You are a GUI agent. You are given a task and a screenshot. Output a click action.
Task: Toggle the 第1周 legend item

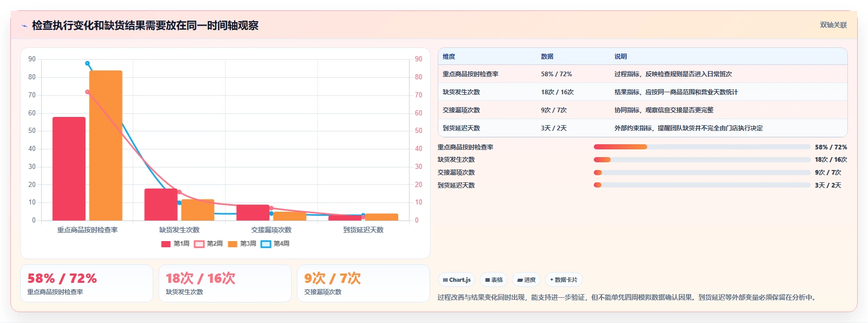click(175, 244)
